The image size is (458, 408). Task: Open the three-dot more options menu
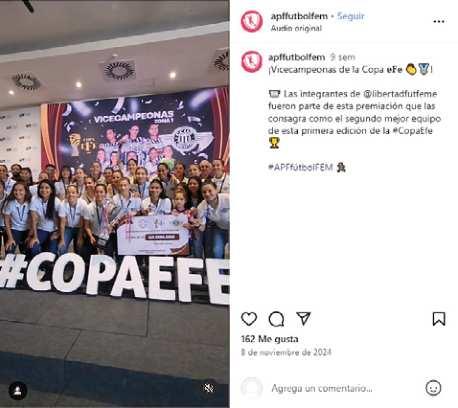pyautogui.click(x=439, y=21)
